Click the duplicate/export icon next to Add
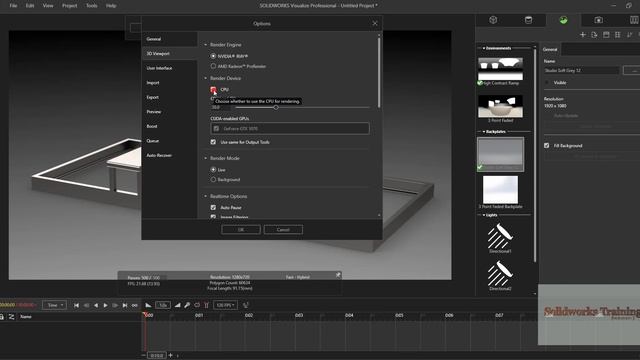Image resolution: width=640 pixels, height=360 pixels. pos(594,35)
